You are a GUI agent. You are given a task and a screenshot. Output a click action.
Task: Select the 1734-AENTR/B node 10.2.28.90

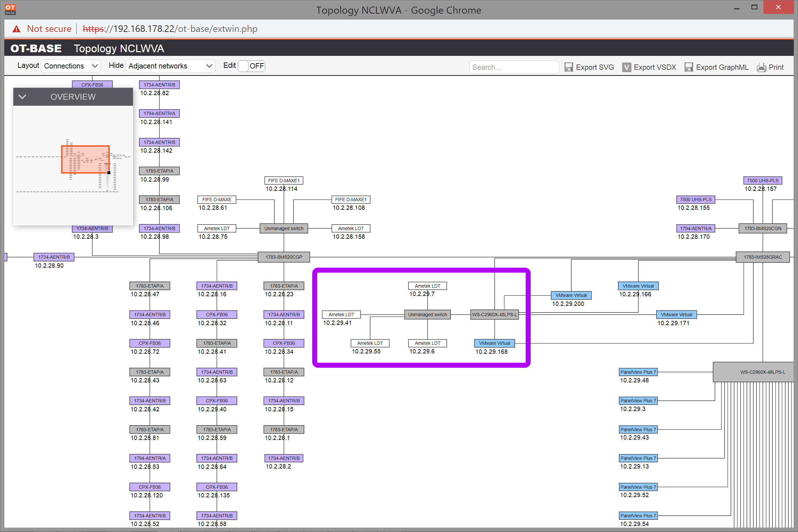coord(54,257)
